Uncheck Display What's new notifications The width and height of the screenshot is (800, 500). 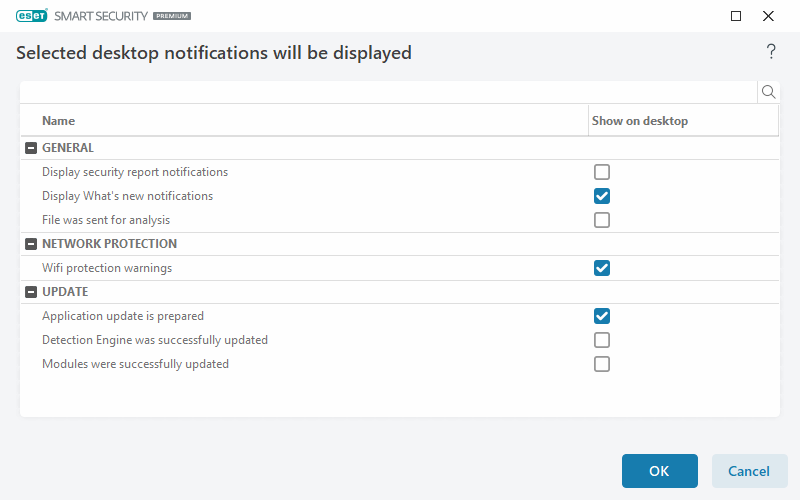pos(602,196)
